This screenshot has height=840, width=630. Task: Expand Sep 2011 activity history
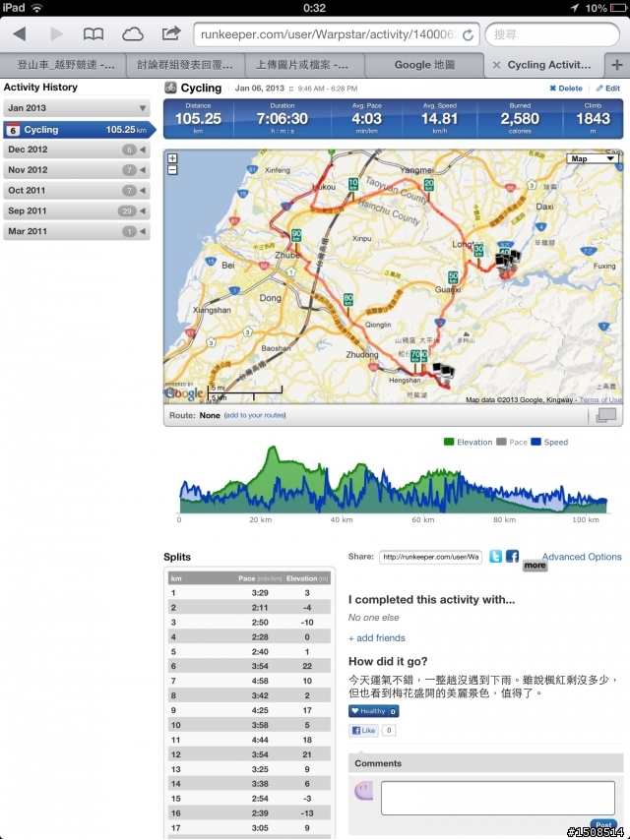point(77,210)
